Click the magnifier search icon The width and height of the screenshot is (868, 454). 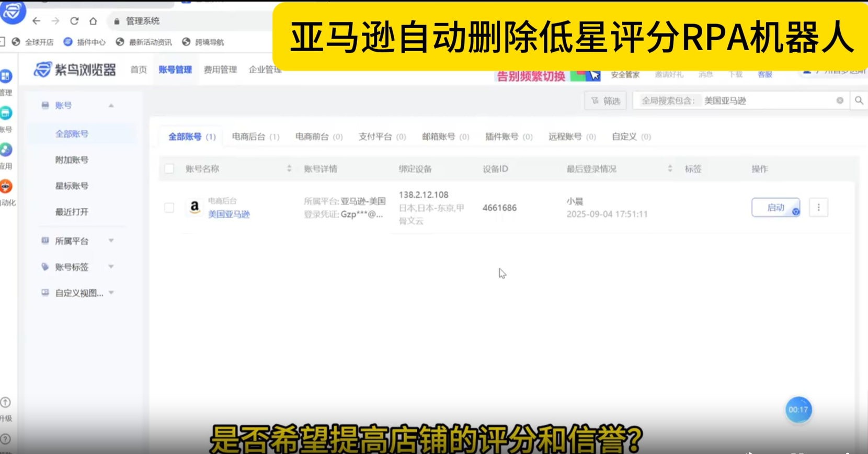(859, 100)
